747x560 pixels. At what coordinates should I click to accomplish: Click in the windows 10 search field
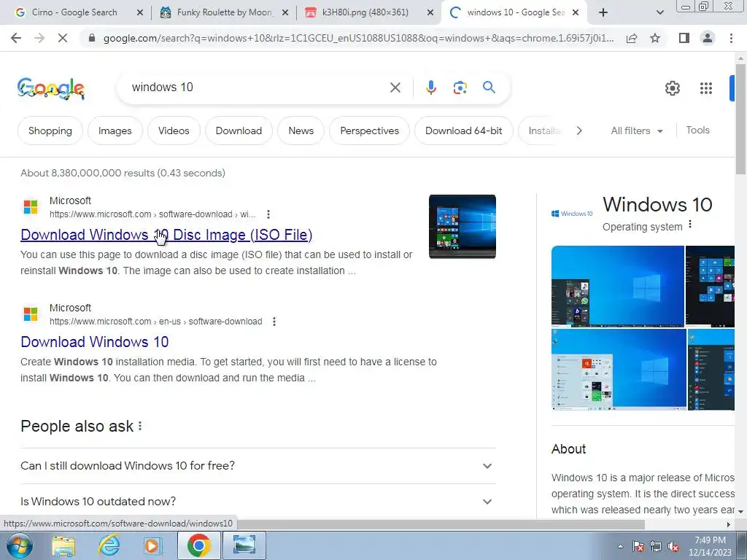[x=258, y=87]
